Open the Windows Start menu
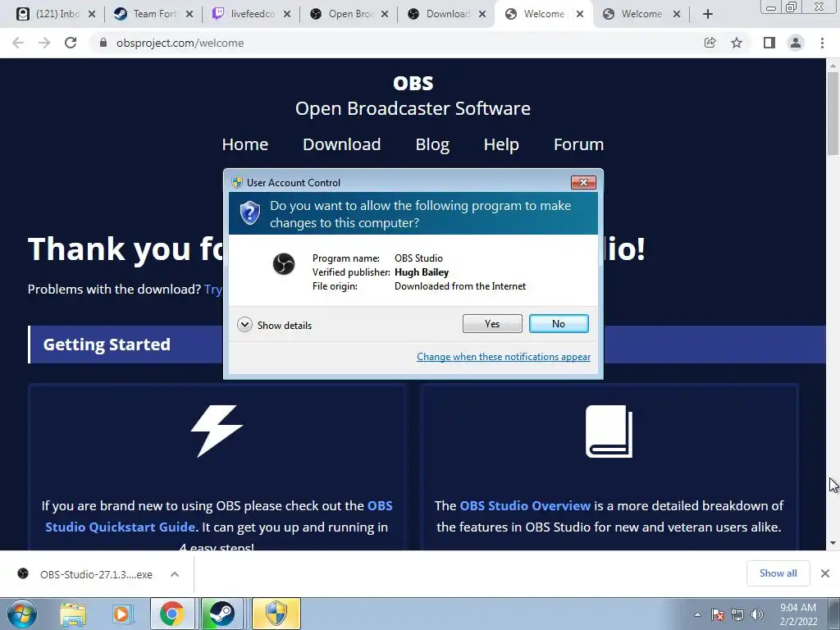Image resolution: width=840 pixels, height=630 pixels. [22, 614]
